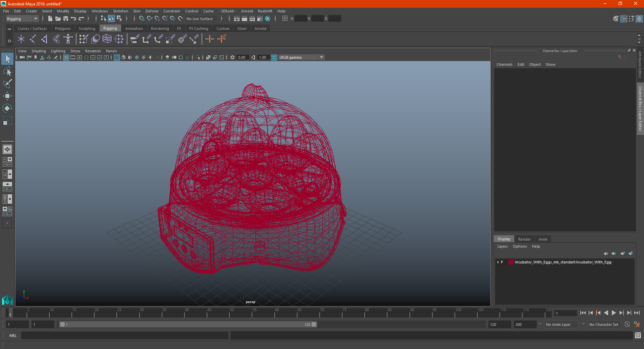
Task: Activate the Lasso Select tool
Action: [x=7, y=71]
